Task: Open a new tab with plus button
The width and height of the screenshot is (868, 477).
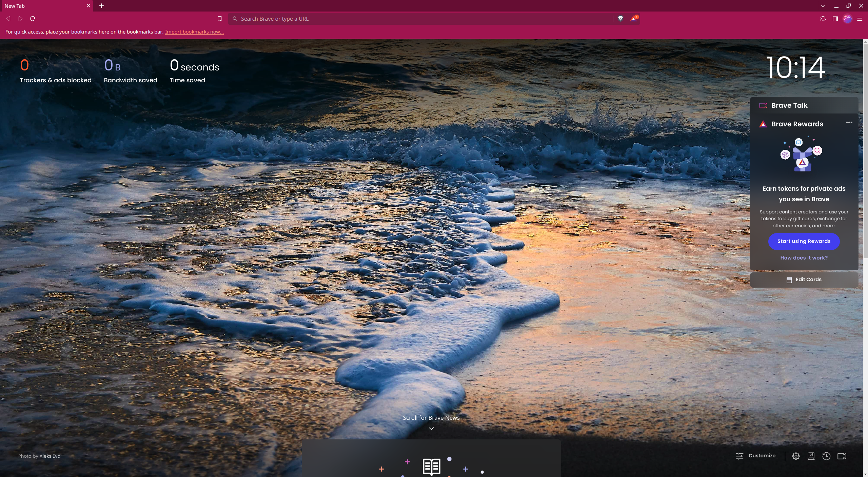Action: coord(101,6)
